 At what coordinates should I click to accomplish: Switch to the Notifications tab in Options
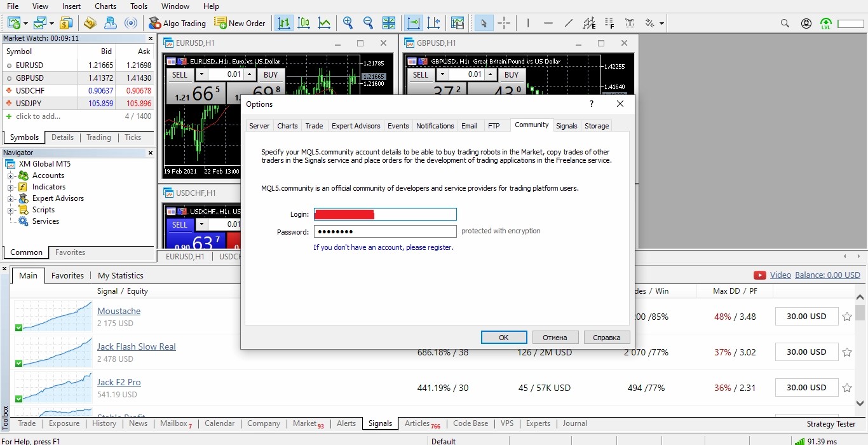click(x=435, y=126)
